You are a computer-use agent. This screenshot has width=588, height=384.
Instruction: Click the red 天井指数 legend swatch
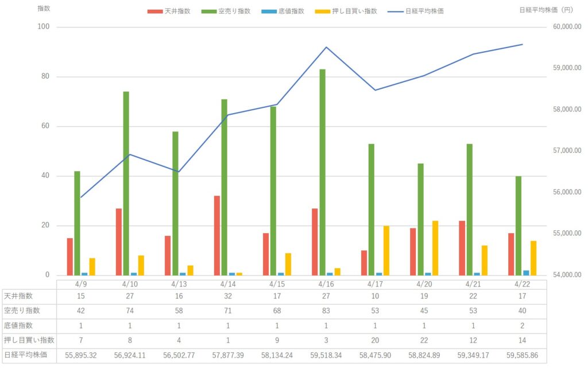click(154, 11)
